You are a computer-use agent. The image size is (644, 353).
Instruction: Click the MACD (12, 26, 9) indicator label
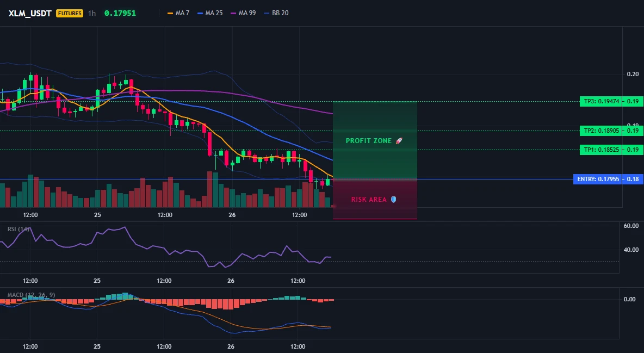(x=31, y=295)
